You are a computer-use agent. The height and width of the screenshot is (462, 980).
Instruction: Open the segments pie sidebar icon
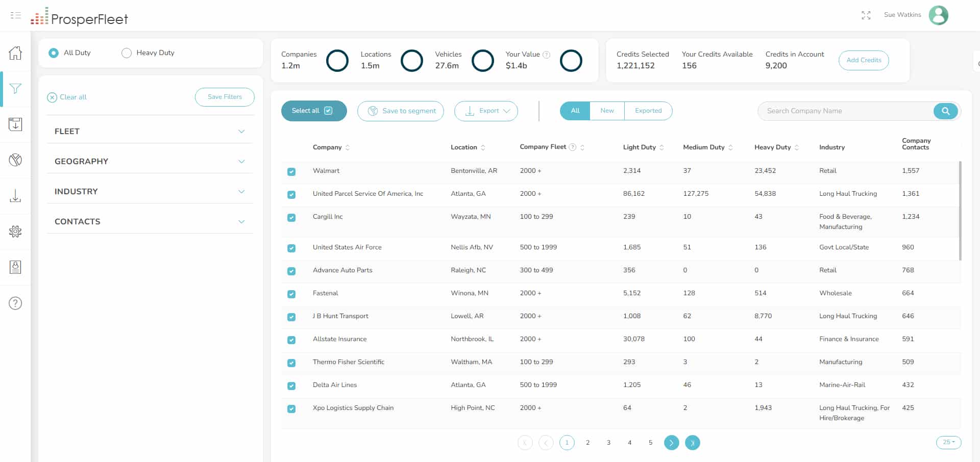[15, 160]
